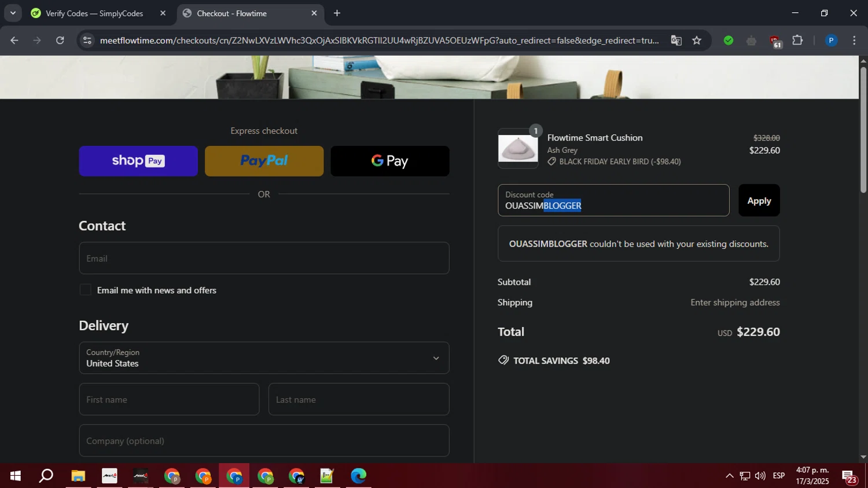Tick the Email me with news and offers checkbox
Viewport: 868px width, 488px height.
click(85, 290)
